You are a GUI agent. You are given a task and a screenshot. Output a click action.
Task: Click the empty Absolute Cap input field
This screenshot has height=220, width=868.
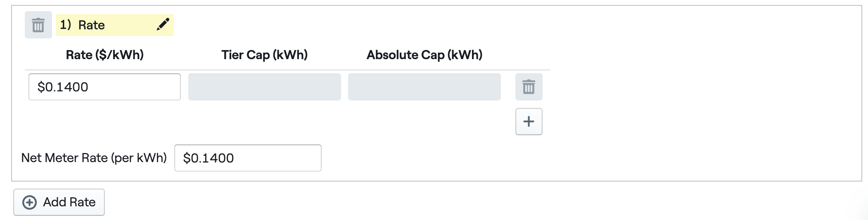coord(424,87)
